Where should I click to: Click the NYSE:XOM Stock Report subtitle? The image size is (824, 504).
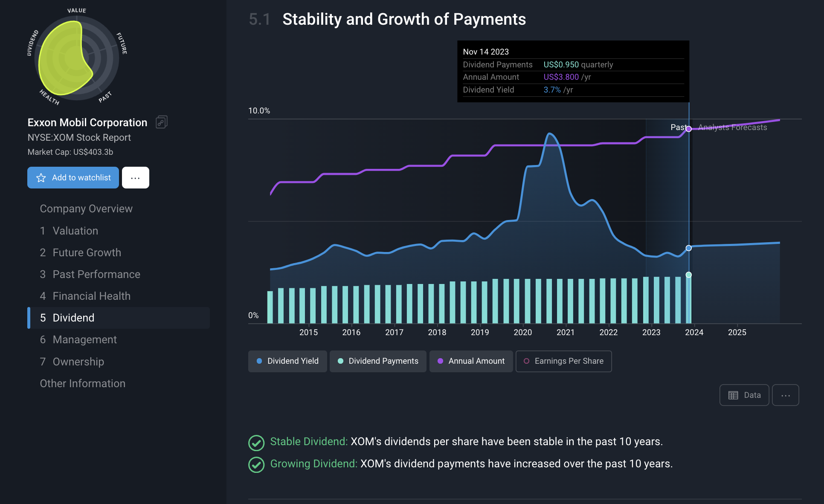click(79, 137)
